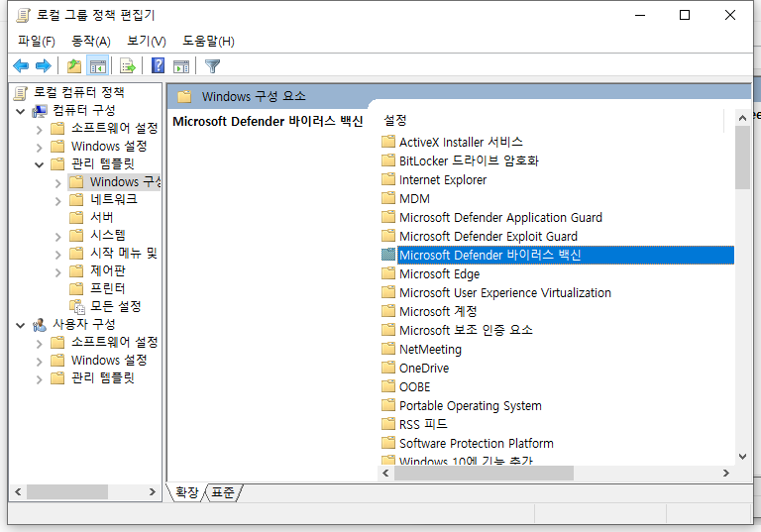
Task: Collapse 관리 템플릿 under 컴퓨터 구성
Action: pyautogui.click(x=40, y=164)
